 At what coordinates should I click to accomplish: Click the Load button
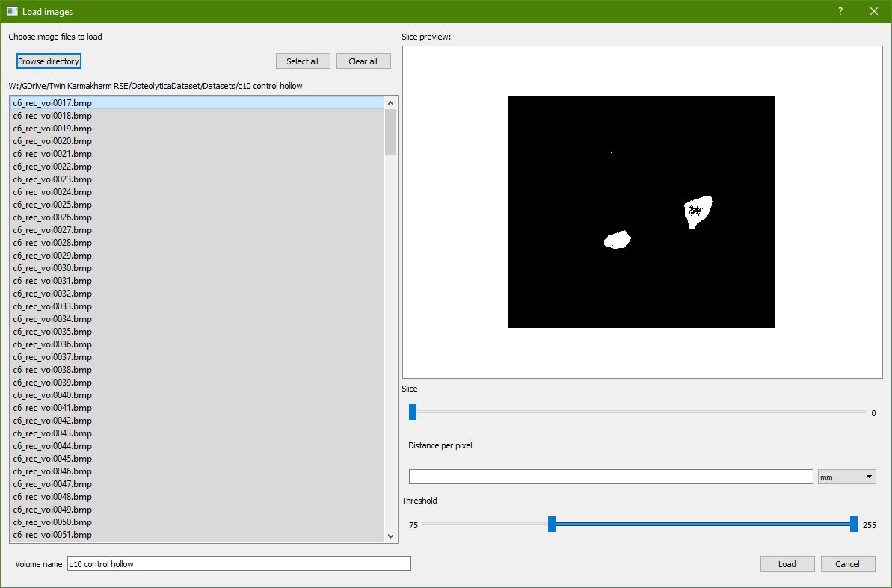(787, 563)
